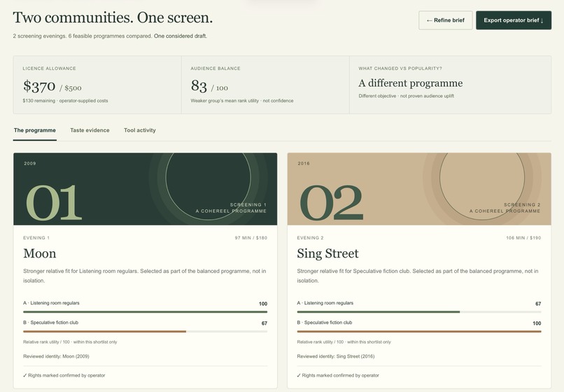Viewport: 564px width, 392px height.
Task: Switch to the Taste evidence tab
Action: [90, 130]
